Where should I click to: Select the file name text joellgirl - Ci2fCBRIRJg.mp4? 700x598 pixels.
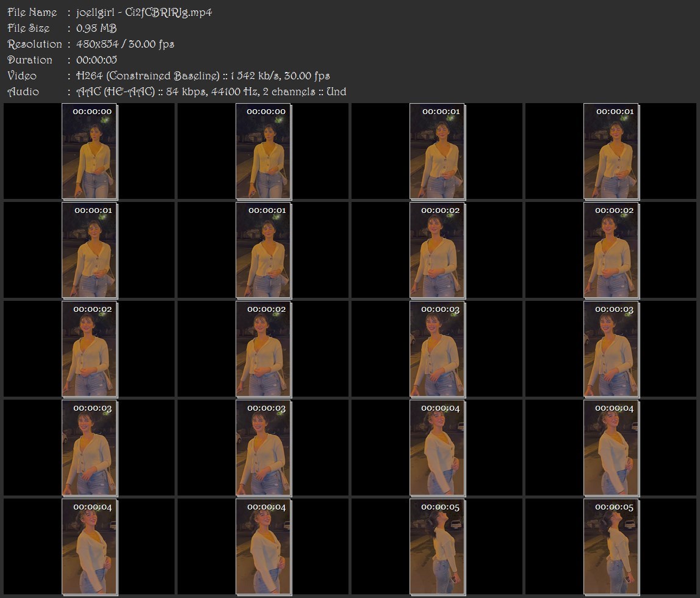144,12
